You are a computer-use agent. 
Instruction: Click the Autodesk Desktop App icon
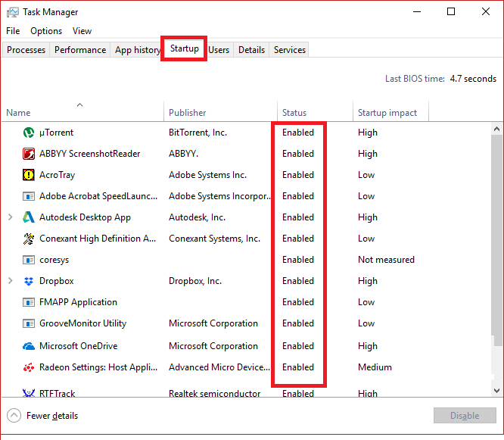coord(29,217)
